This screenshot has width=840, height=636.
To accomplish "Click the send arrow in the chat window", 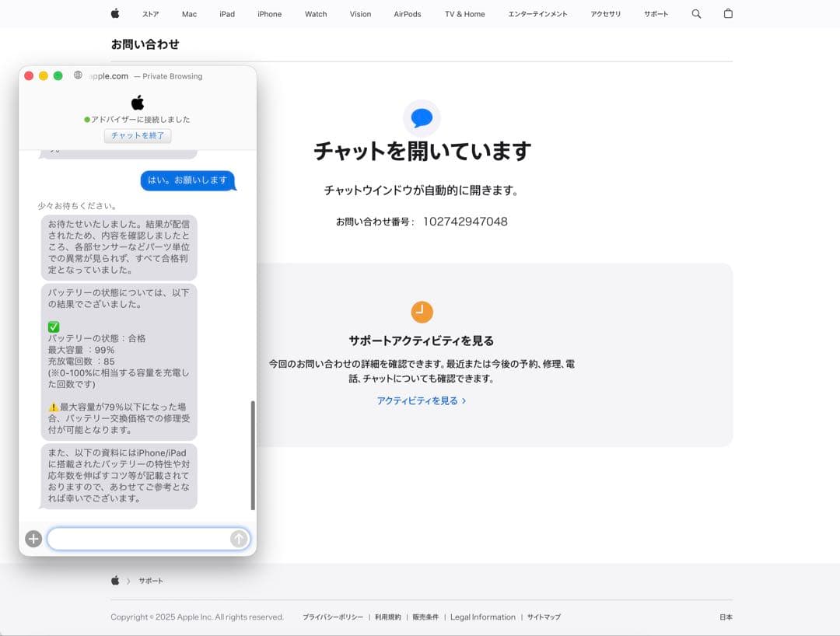I will [x=238, y=539].
